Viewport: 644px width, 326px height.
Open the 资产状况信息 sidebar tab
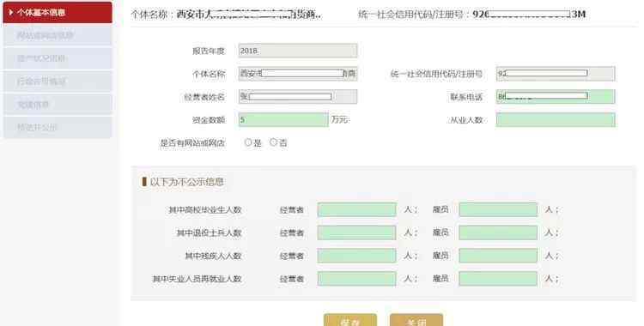pos(57,58)
